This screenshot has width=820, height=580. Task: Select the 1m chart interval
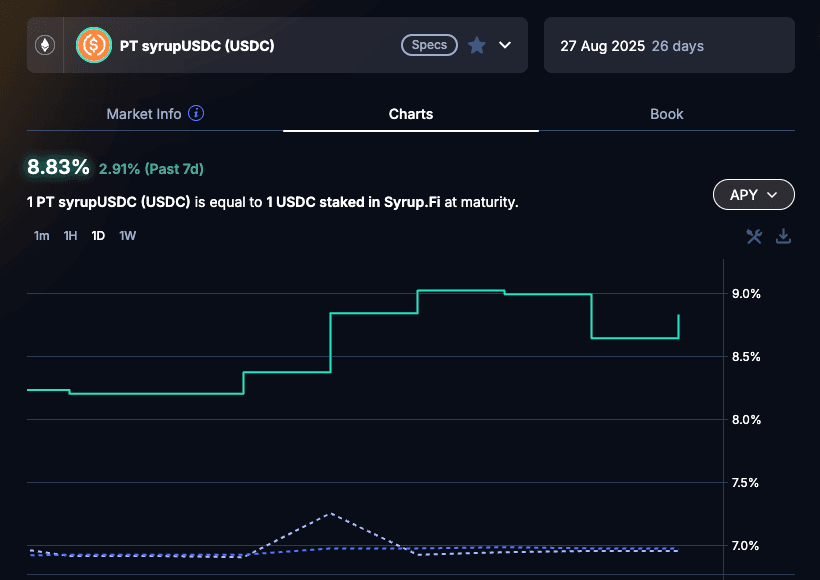point(41,236)
